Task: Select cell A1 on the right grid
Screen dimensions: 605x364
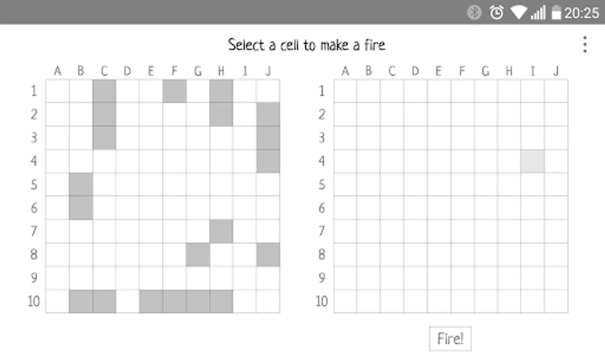Action: click(346, 91)
